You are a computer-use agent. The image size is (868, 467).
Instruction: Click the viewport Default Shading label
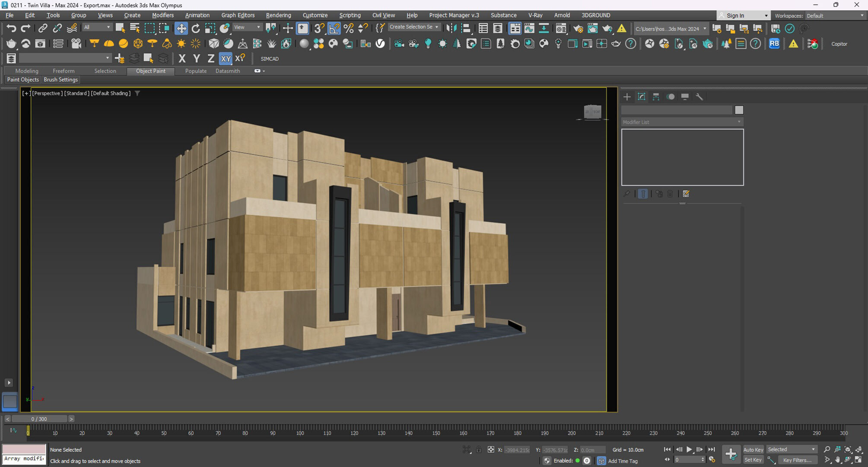point(111,93)
